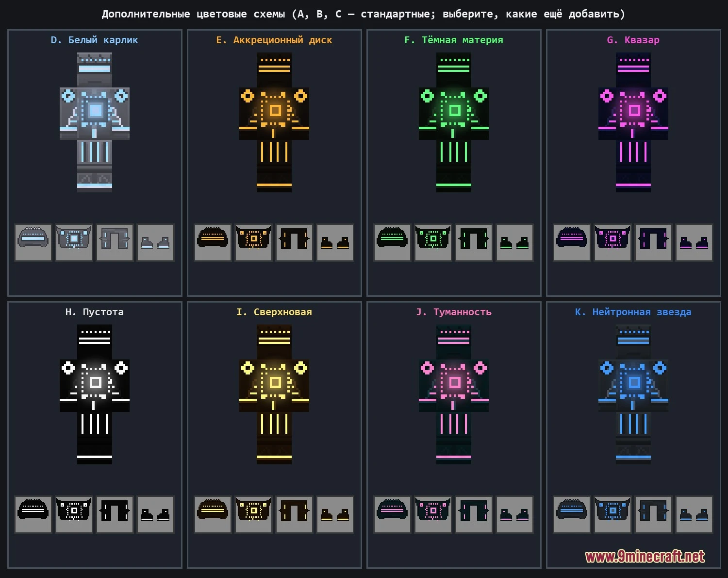Click the orange Аккреционный диск helmet icon

pos(213,242)
